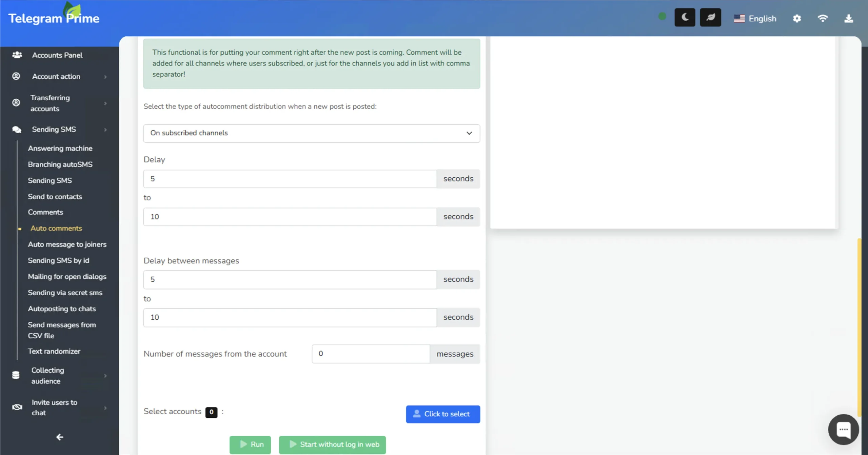The height and width of the screenshot is (455, 868).
Task: Click the leaf theme icon button
Action: [x=710, y=18]
